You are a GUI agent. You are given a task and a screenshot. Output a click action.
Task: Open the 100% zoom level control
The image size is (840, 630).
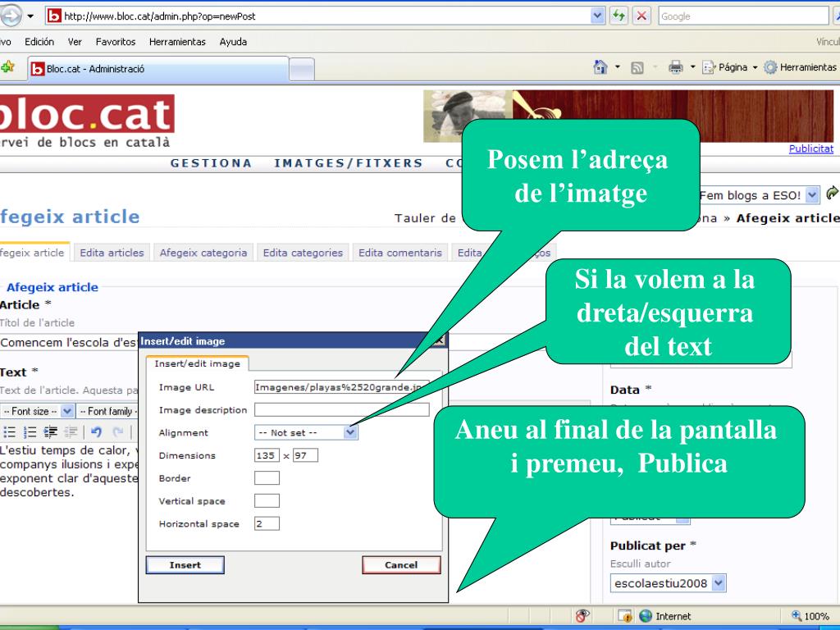tap(811, 616)
